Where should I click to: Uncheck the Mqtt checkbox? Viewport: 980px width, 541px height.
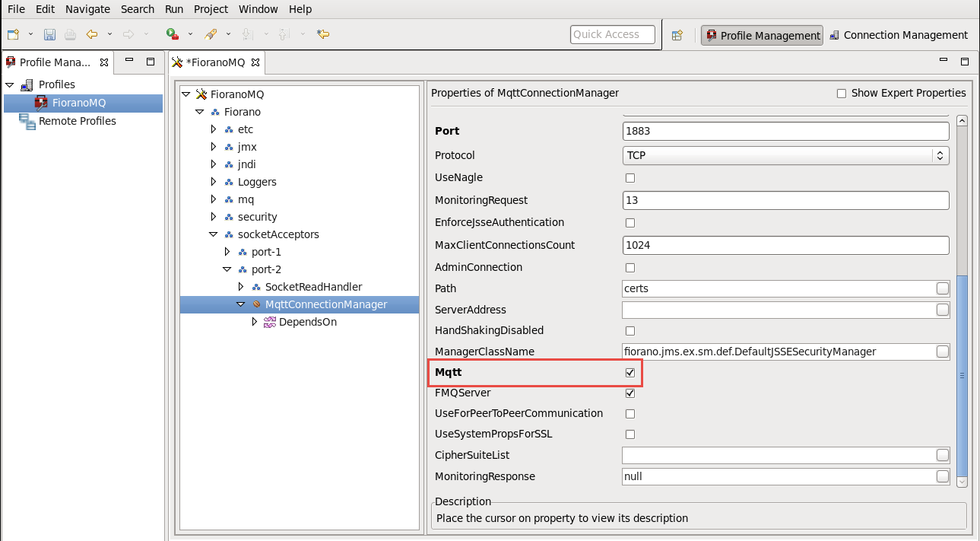pyautogui.click(x=630, y=373)
